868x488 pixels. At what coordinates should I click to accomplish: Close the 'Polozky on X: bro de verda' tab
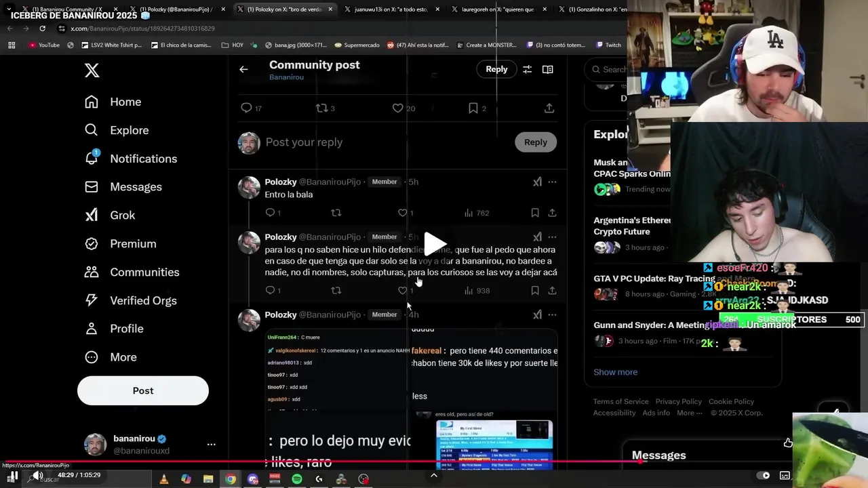tap(330, 9)
